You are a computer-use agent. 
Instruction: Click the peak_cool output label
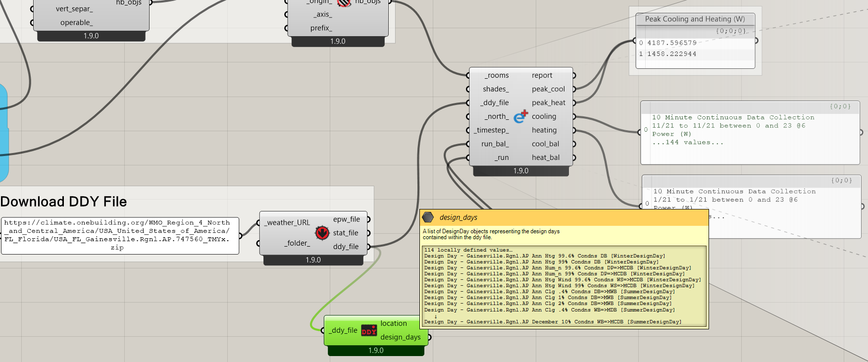pos(548,89)
